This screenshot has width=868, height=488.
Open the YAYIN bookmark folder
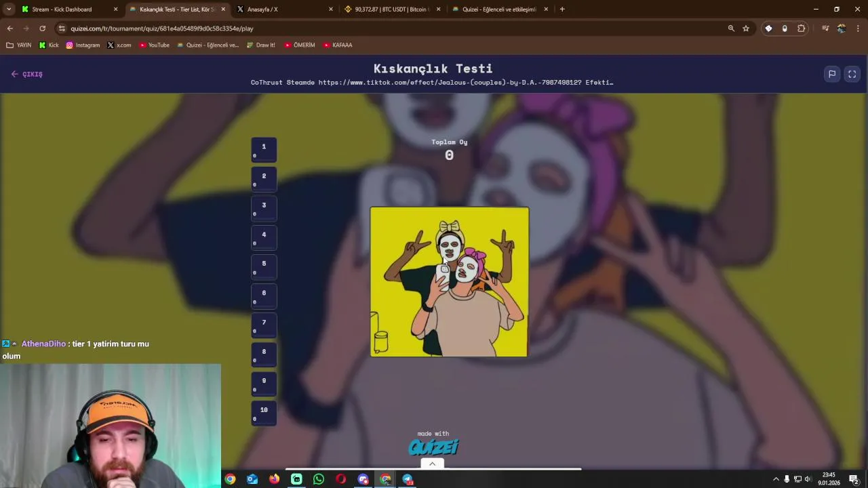coord(19,45)
